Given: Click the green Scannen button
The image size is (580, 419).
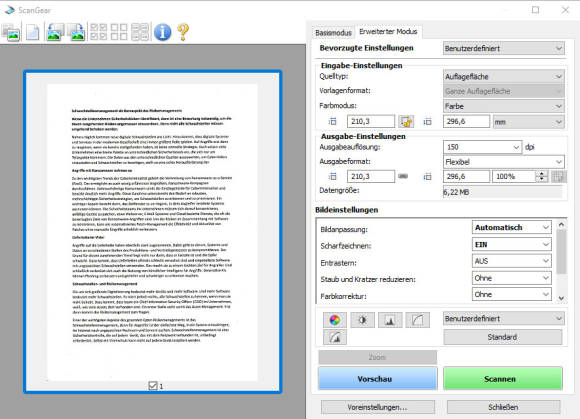Looking at the screenshot, I should tap(503, 379).
